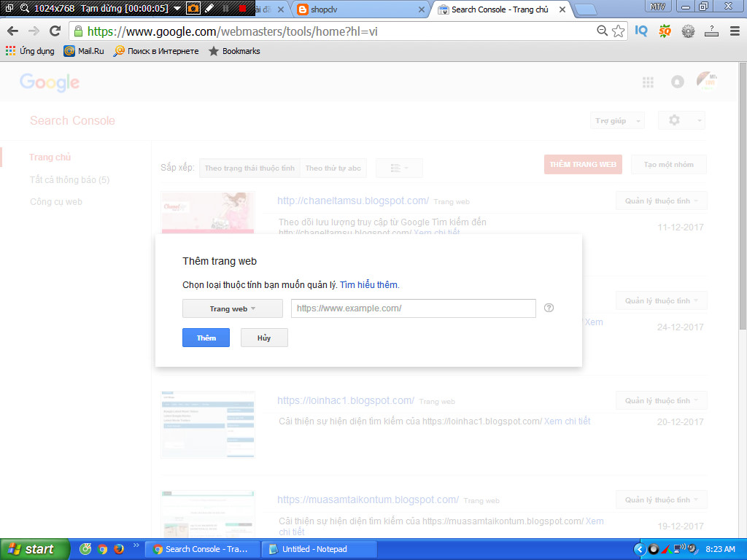The image size is (747, 560).
Task: Bookmark this page with the star icon
Action: [619, 31]
